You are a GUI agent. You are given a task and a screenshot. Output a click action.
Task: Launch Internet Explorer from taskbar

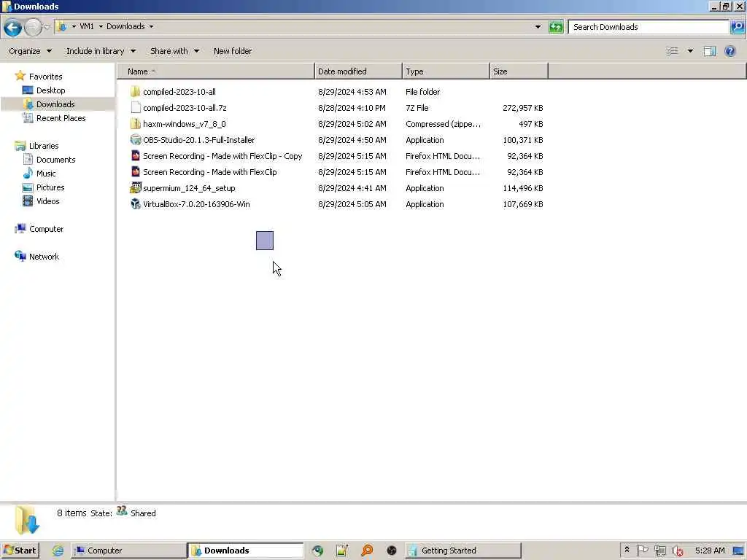point(58,551)
